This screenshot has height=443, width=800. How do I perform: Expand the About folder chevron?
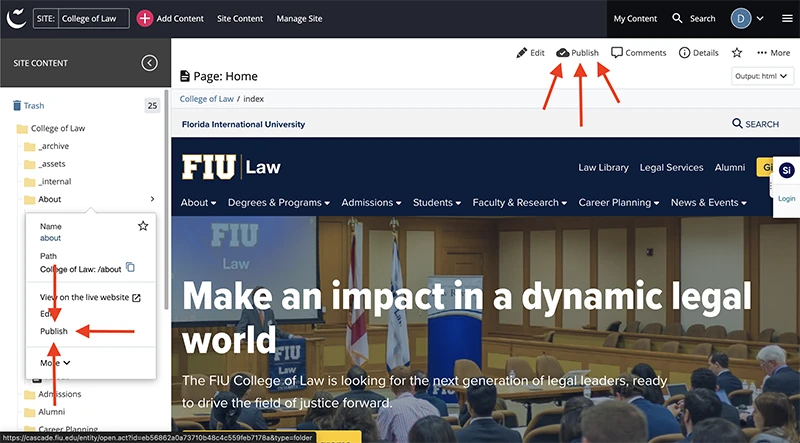(x=152, y=200)
